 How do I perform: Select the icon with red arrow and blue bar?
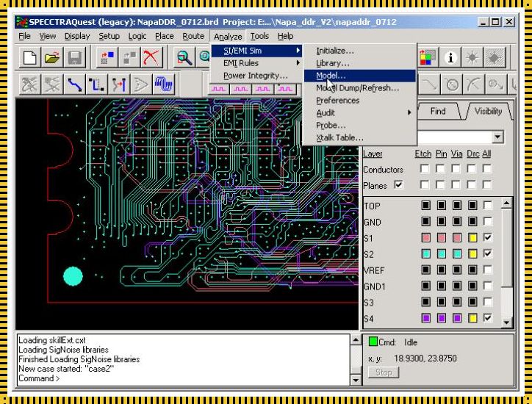[119, 84]
